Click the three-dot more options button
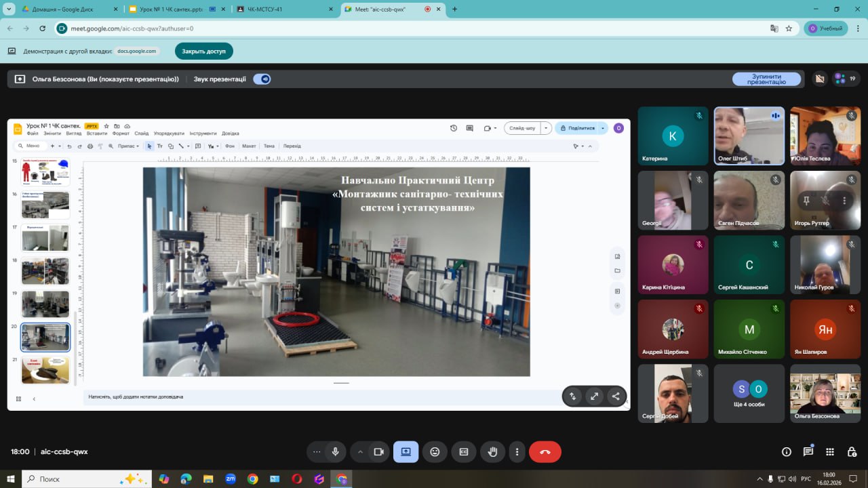The width and height of the screenshot is (868, 488). pos(517,451)
